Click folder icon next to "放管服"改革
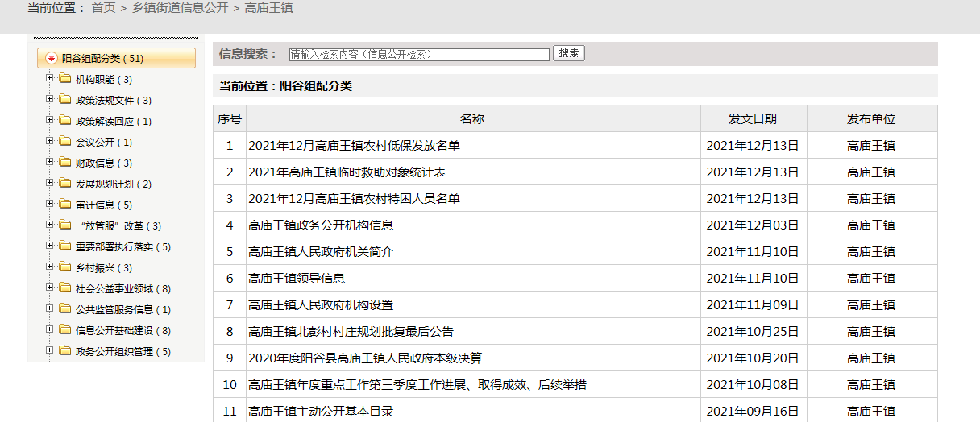Image resolution: width=980 pixels, height=422 pixels. click(x=64, y=225)
